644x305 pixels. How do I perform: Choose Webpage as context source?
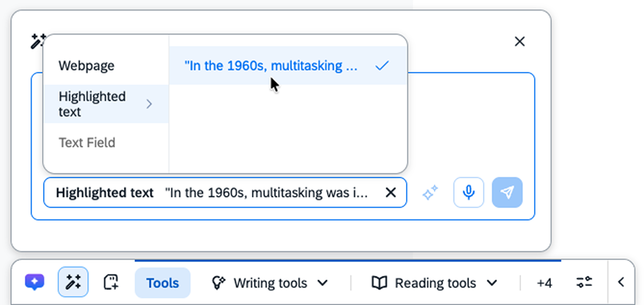[x=86, y=66]
